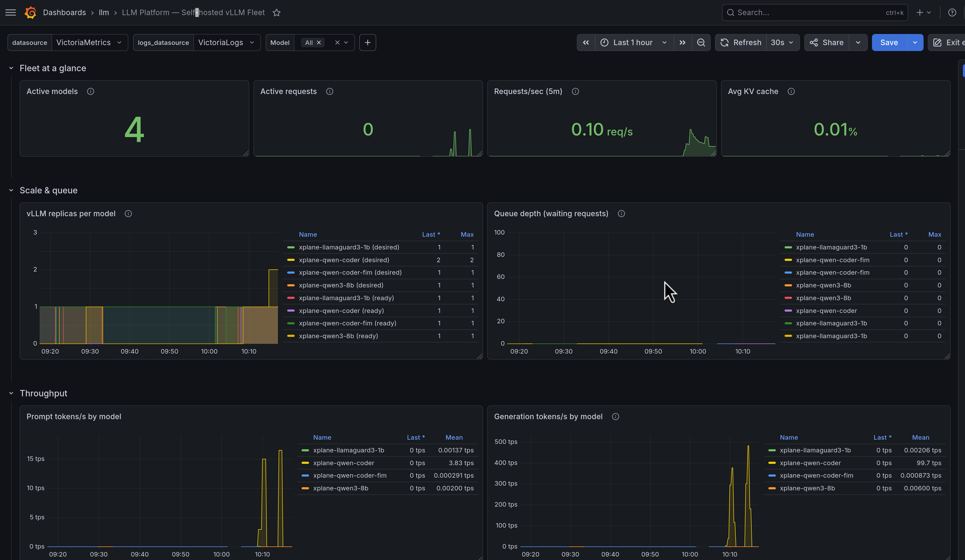Click the 3.83 tps mean value
The image size is (965, 560).
461,463
